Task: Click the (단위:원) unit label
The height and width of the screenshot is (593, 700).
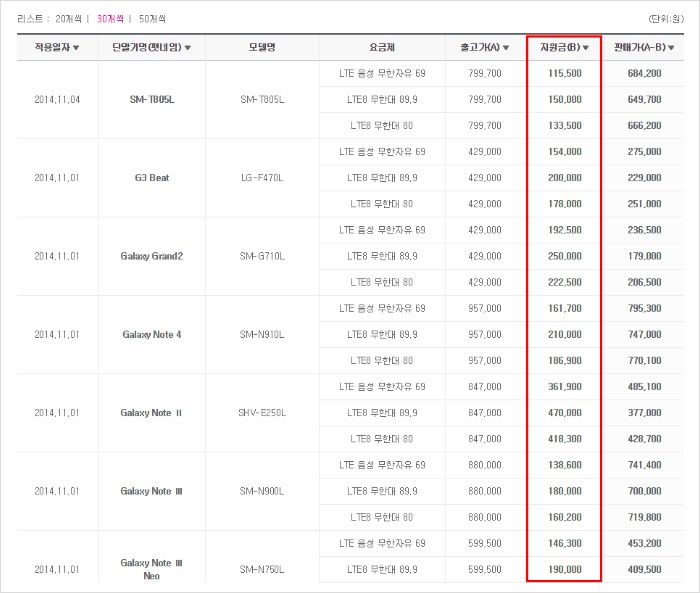Action: coord(666,19)
